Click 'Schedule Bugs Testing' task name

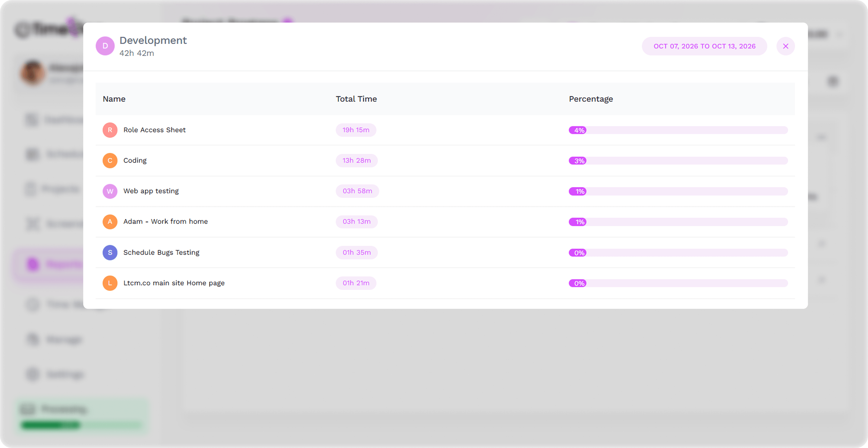tap(161, 252)
